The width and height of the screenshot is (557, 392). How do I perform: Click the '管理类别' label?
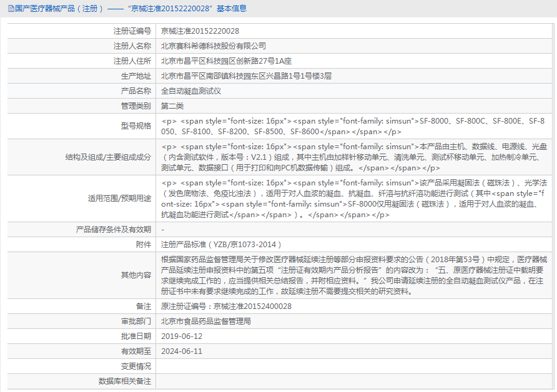[136, 106]
